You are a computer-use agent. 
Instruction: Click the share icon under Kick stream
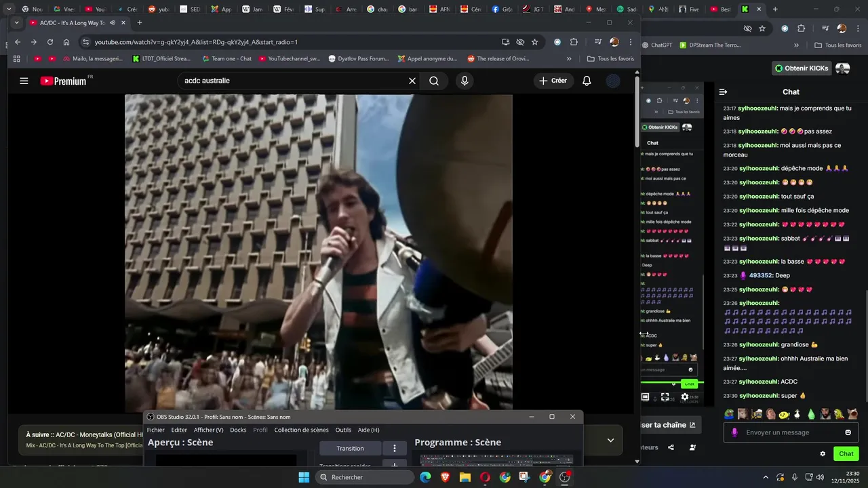671,447
